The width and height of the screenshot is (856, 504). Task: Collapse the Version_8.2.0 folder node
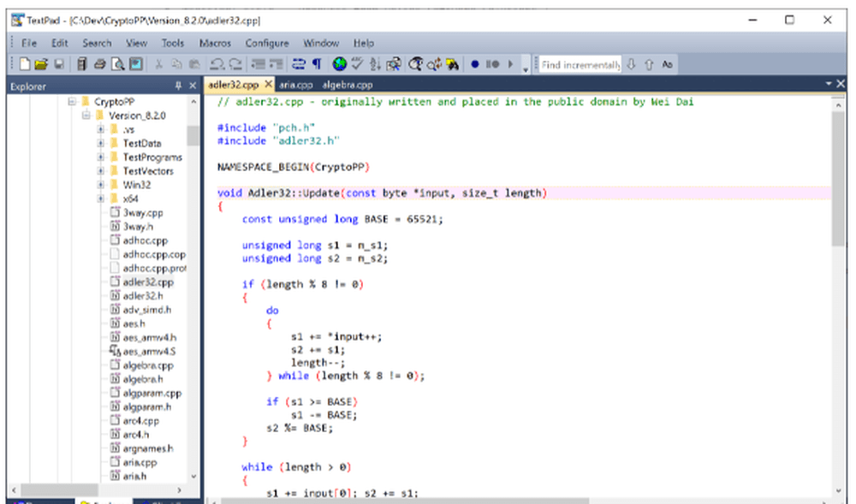point(86,116)
